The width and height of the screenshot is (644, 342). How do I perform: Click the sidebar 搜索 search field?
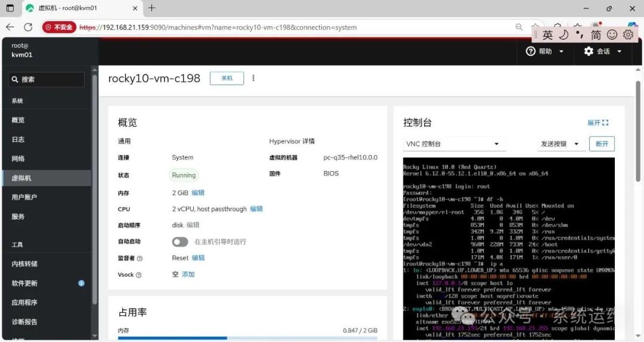(46, 79)
